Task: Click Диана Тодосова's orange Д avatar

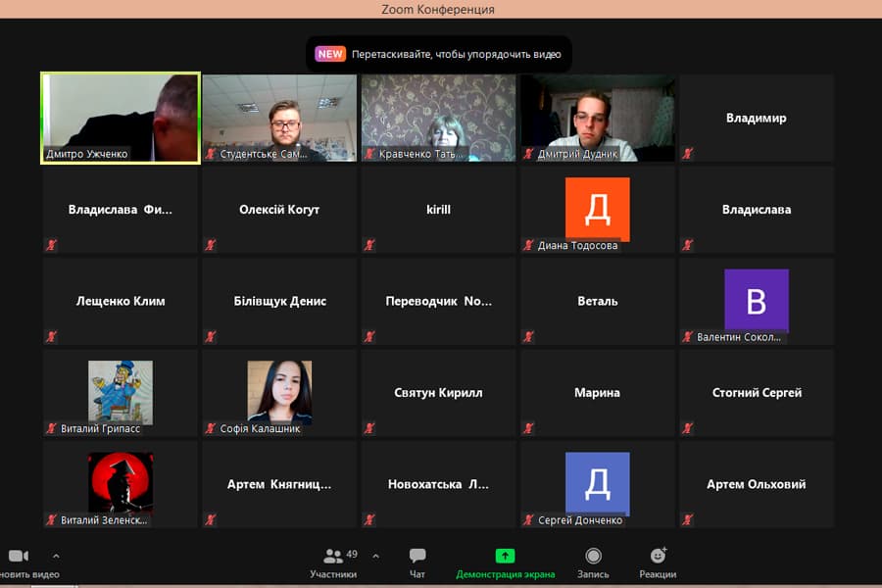Action: (598, 210)
